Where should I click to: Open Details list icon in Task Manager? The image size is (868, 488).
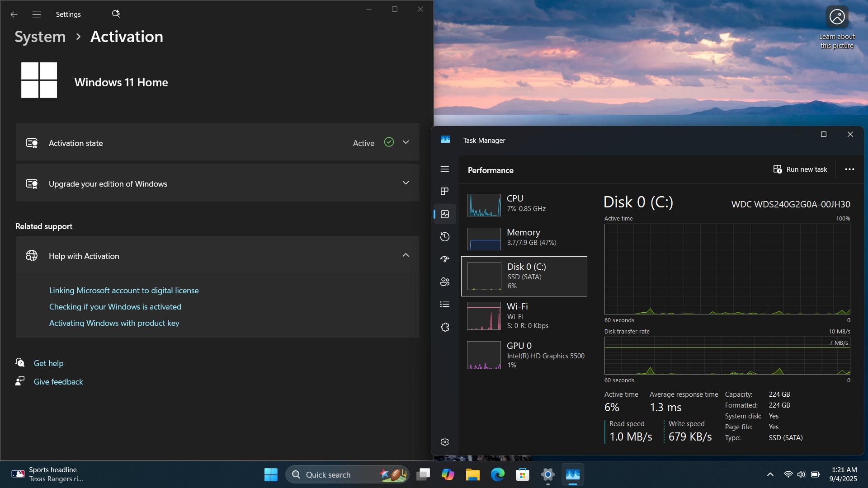coord(445,305)
